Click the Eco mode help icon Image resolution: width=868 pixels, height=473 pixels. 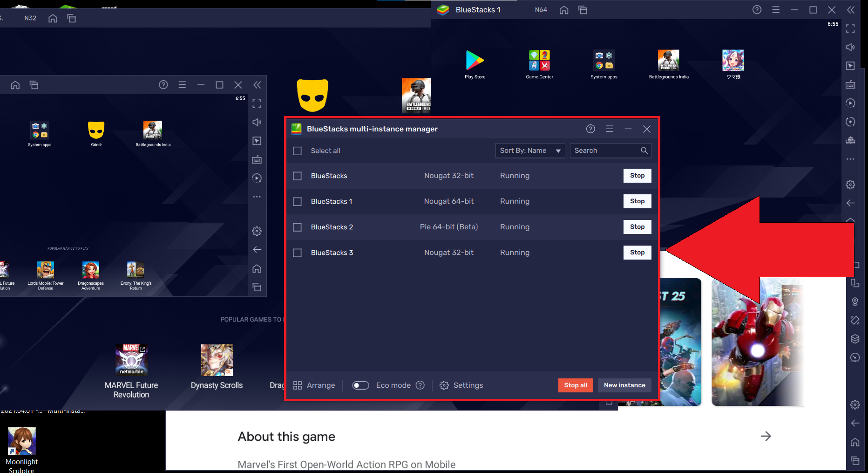point(420,385)
